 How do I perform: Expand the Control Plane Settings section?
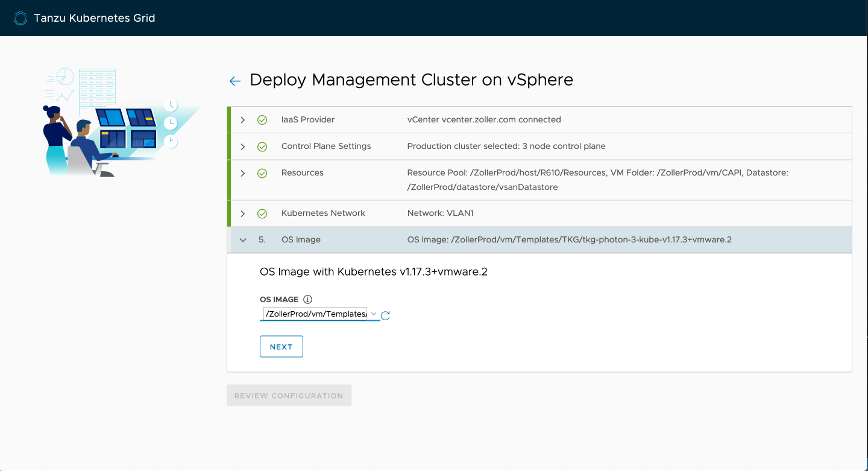point(243,147)
